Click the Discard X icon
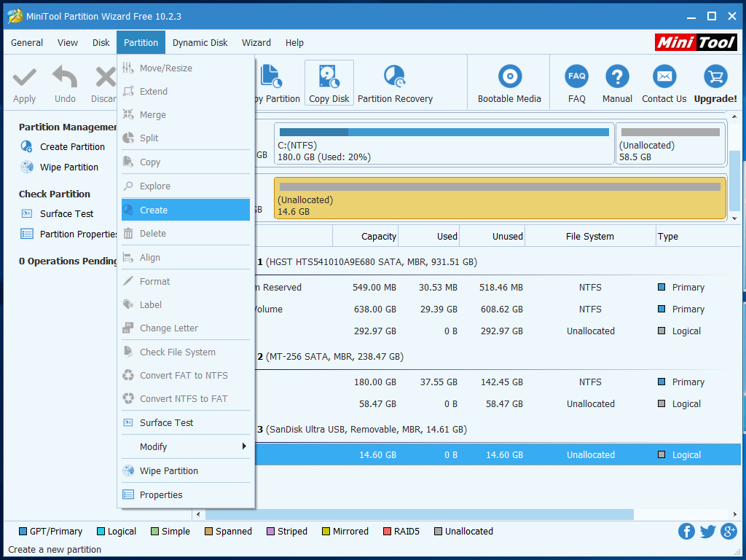This screenshot has height=560, width=746. point(105,77)
